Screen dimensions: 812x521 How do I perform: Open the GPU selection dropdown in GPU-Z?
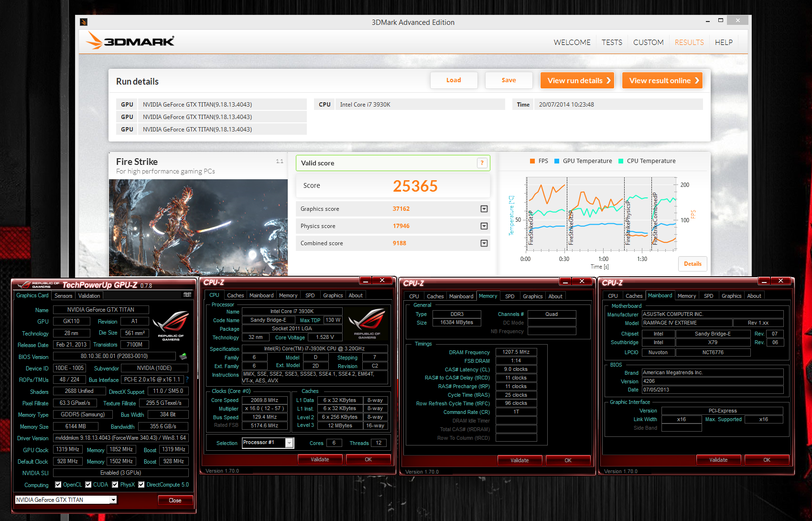113,500
